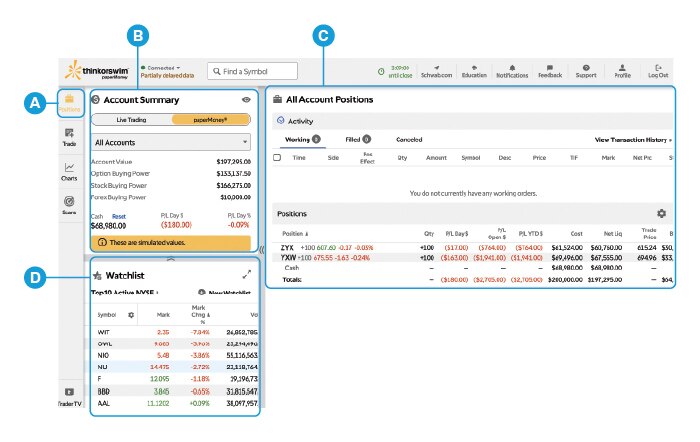Click the Activity section icon

(x=280, y=121)
